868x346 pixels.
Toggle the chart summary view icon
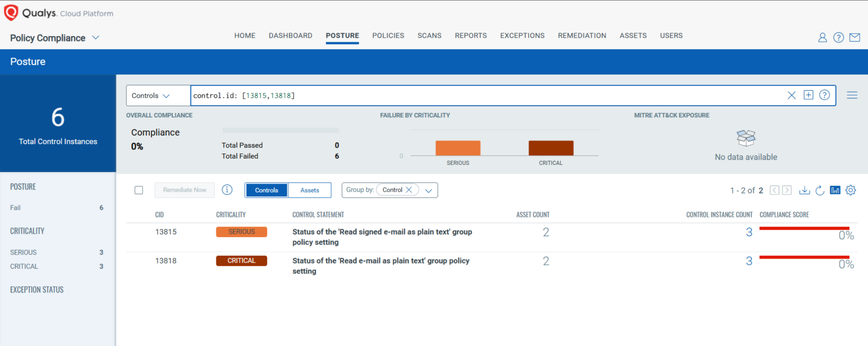pos(835,190)
